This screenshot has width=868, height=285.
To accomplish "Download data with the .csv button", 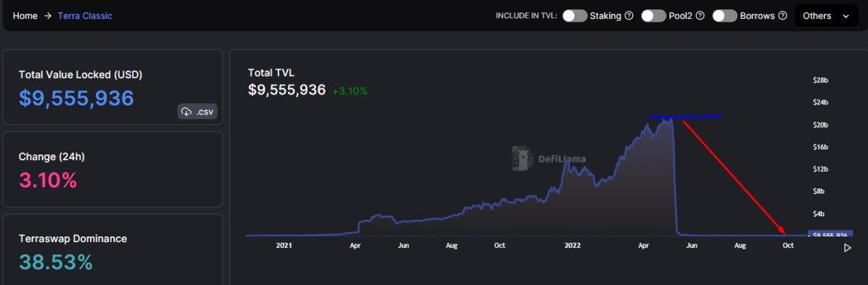I will click(x=198, y=111).
